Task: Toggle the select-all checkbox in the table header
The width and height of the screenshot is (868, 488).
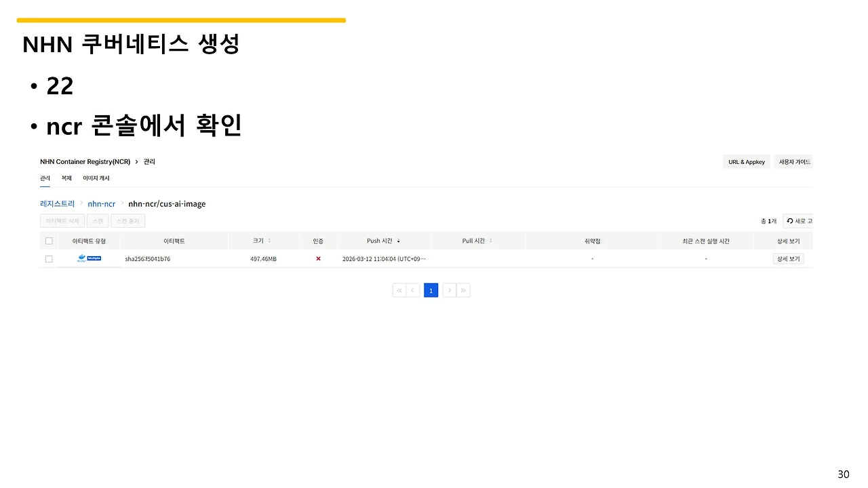Action: 49,241
